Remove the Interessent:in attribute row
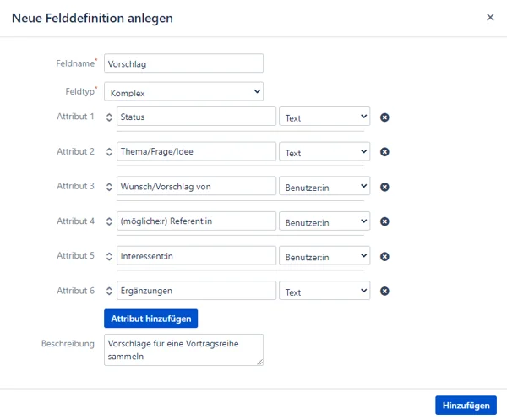Screen dimensions: 507x420 coord(384,256)
